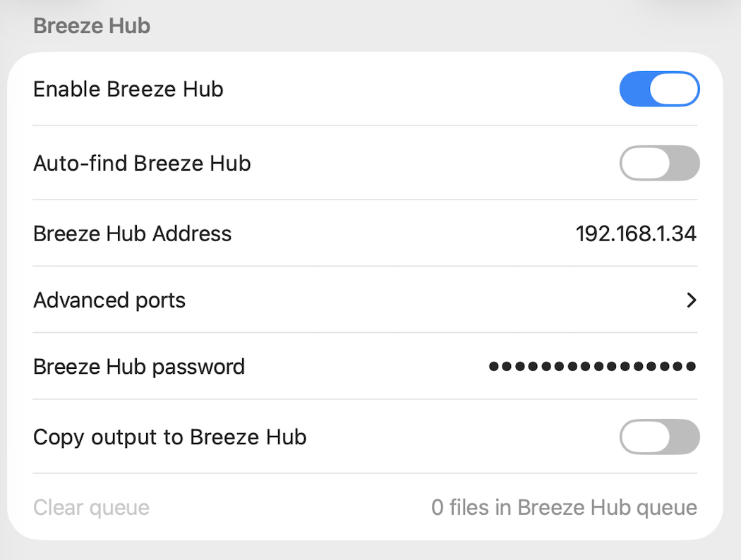
Task: Click the blue part of the Enable Breeze Hub switch
Action: click(x=634, y=90)
